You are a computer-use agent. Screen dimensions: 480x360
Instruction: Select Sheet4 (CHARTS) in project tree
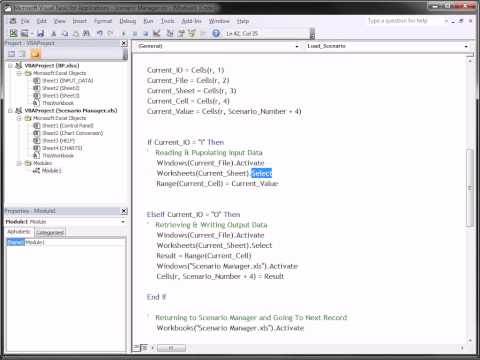pos(62,148)
